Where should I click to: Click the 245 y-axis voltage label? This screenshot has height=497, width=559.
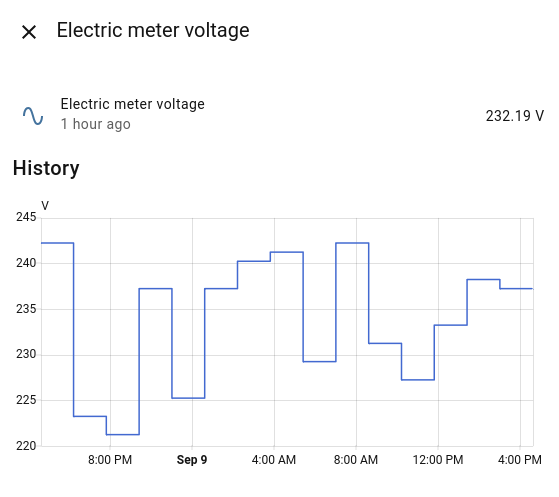(x=26, y=217)
